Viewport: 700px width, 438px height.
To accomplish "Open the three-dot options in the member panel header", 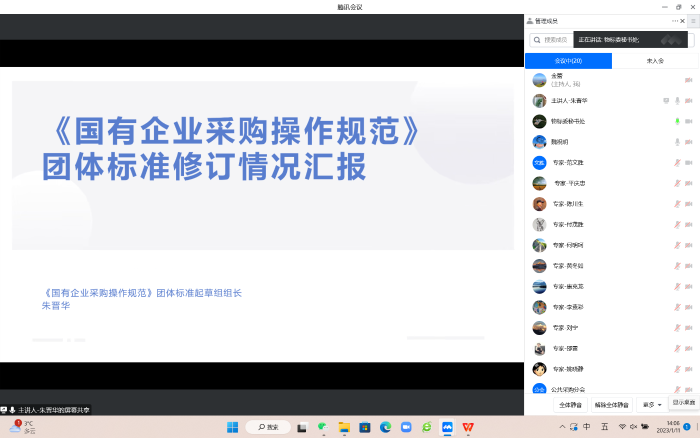I will coord(675,21).
